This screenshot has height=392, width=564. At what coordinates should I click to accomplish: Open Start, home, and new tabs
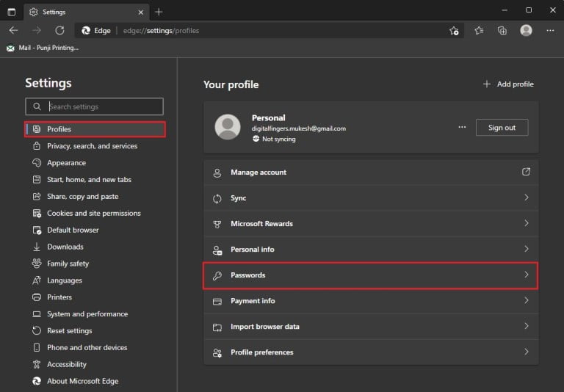82,179
